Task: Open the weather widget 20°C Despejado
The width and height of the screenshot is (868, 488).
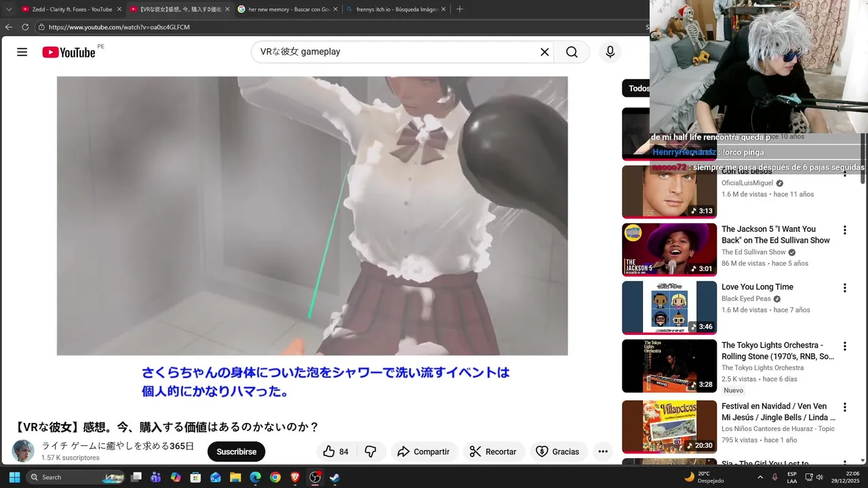Action: [x=704, y=477]
